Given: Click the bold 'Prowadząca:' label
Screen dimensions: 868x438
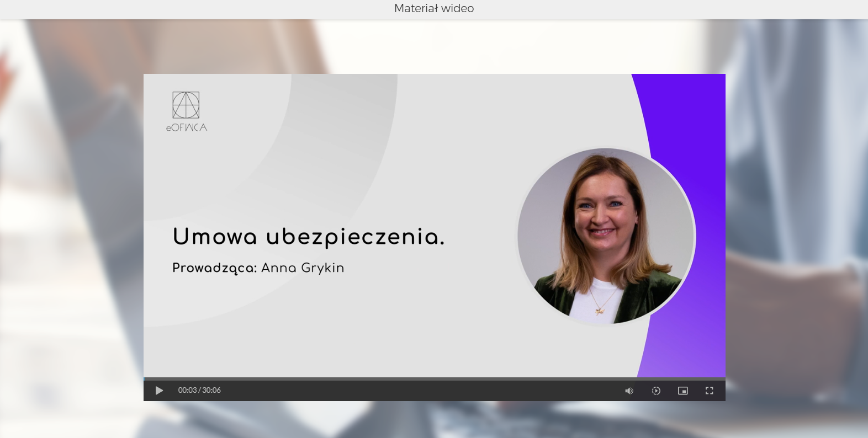Looking at the screenshot, I should [x=214, y=268].
